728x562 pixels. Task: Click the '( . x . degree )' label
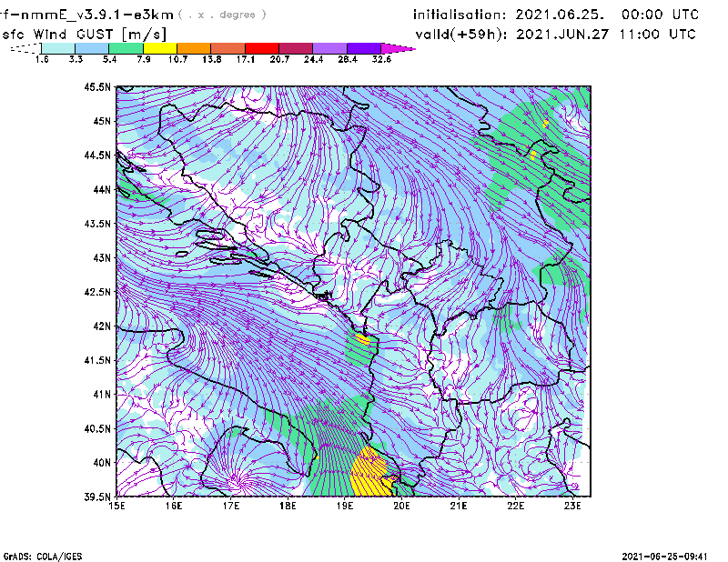coord(222,15)
